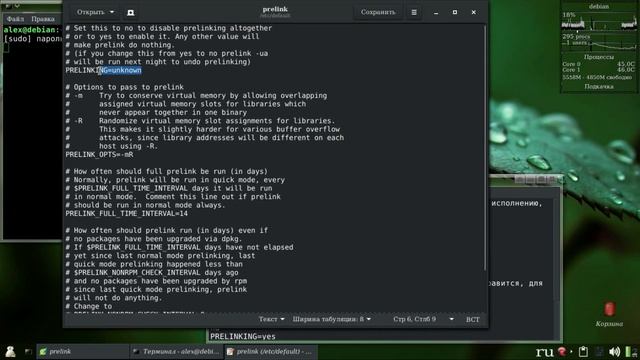This screenshot has height=360, width=640.
Task: Open the Ширина табуляции: 8 dropdown
Action: (331, 319)
